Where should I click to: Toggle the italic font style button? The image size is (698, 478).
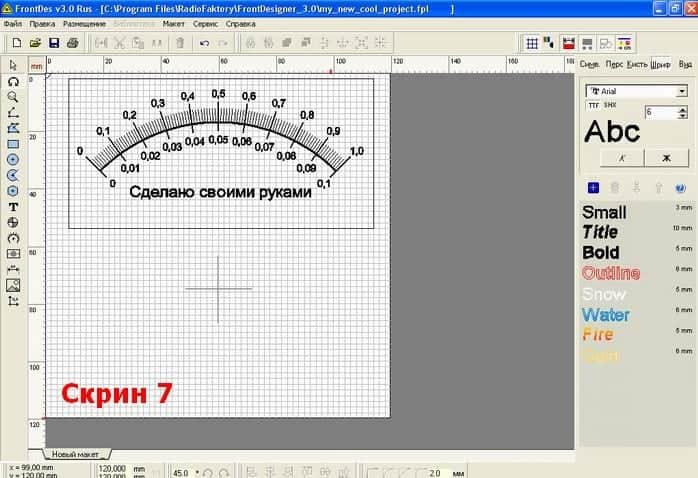(622, 158)
